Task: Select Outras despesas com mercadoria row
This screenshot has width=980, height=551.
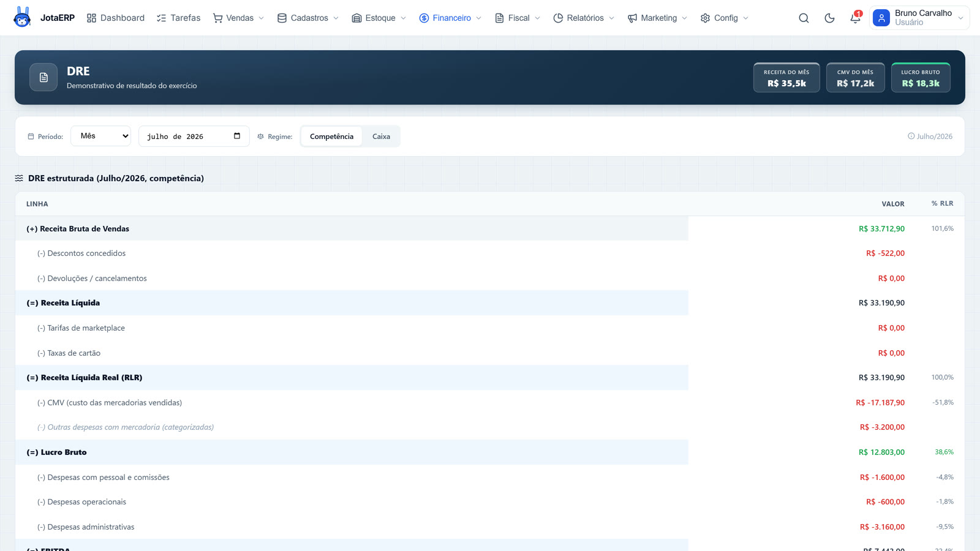Action: pos(489,427)
